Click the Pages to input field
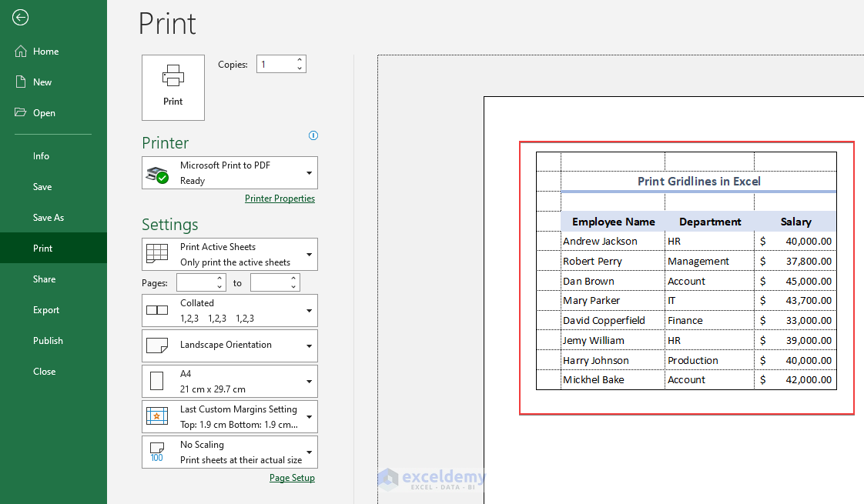864x504 pixels. click(270, 282)
